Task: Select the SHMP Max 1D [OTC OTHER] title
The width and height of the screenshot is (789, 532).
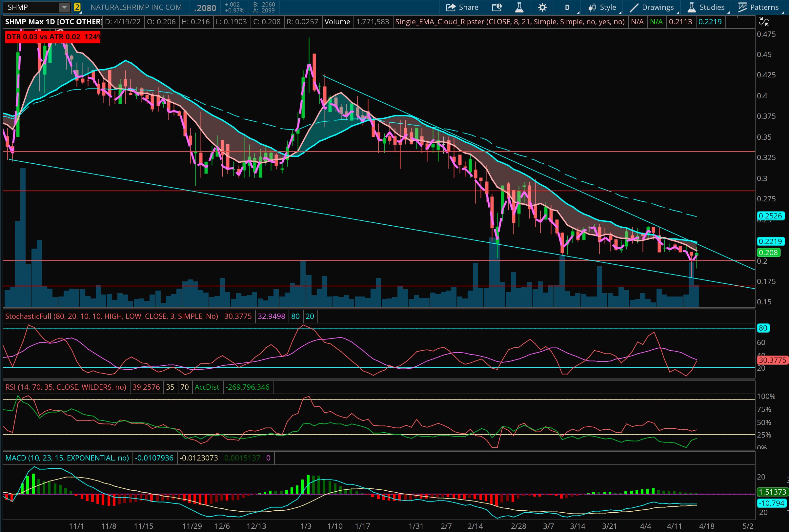Action: (53, 22)
